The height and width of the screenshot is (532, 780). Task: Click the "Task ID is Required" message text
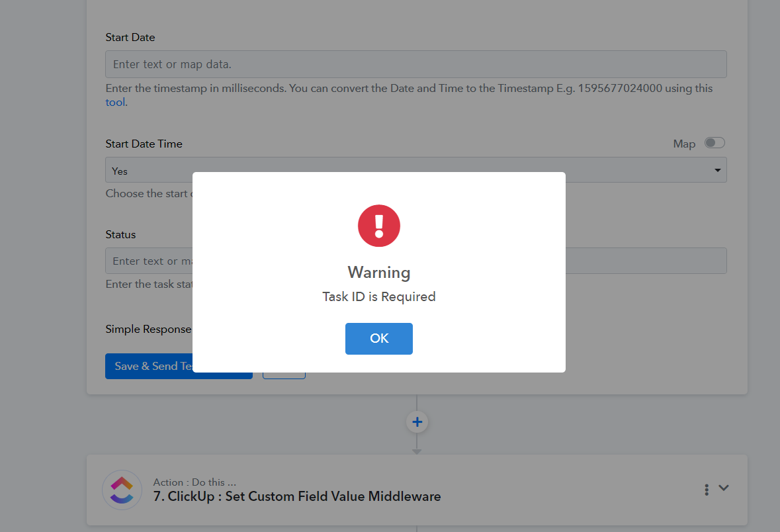tap(378, 296)
